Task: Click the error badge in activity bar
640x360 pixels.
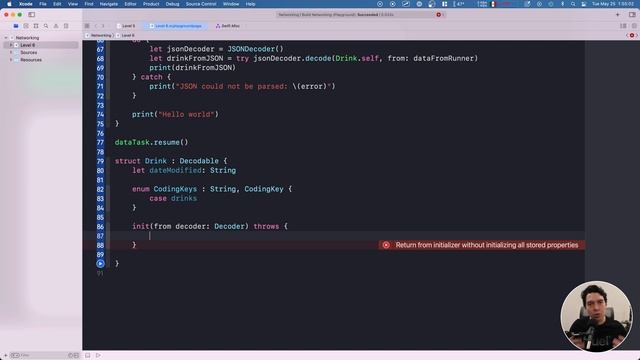Action: point(439,15)
